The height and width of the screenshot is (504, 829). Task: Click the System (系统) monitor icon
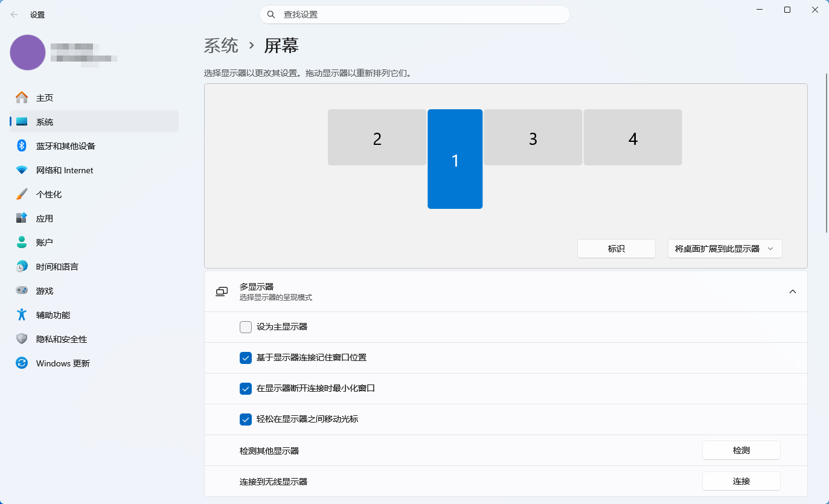click(22, 121)
